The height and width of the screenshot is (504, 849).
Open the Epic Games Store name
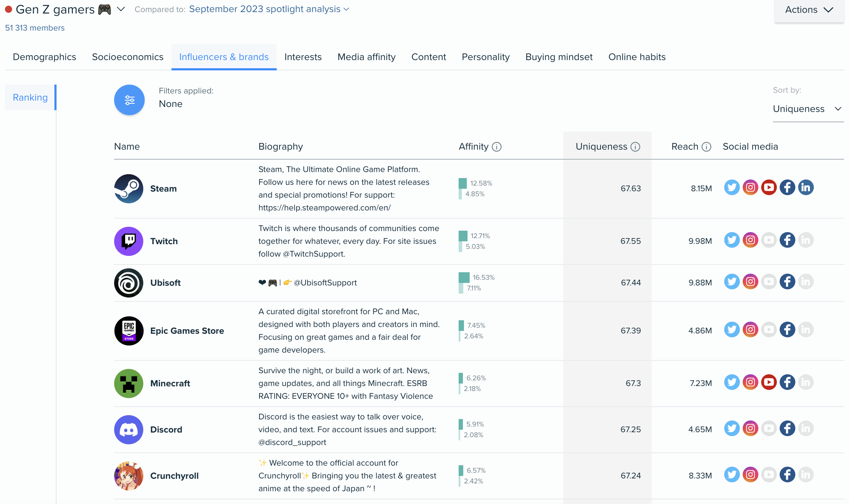[187, 331]
